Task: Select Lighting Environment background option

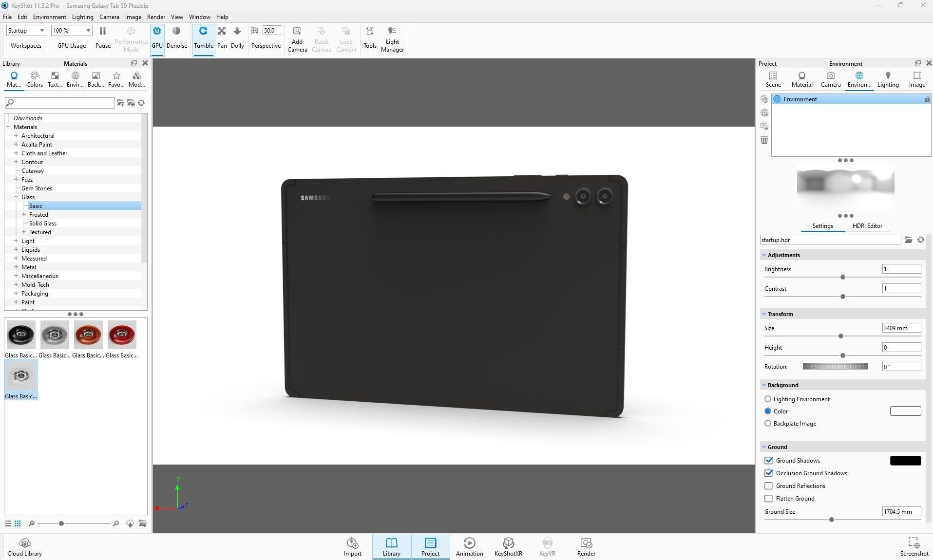Action: click(767, 399)
